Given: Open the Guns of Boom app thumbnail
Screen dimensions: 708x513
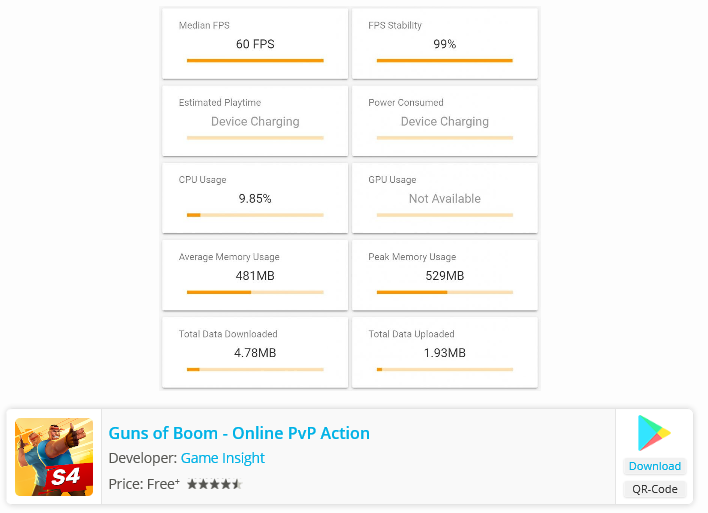Looking at the screenshot, I should pyautogui.click(x=54, y=457).
